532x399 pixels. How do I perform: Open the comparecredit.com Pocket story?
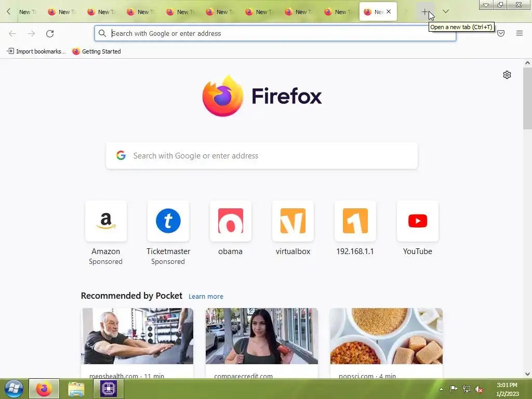(x=262, y=343)
